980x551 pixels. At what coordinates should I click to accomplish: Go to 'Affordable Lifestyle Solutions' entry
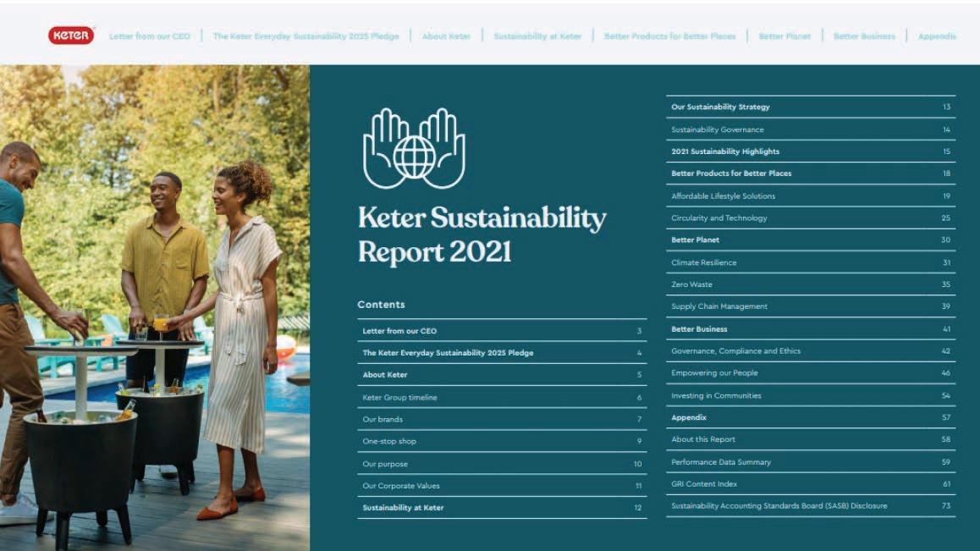(811, 196)
